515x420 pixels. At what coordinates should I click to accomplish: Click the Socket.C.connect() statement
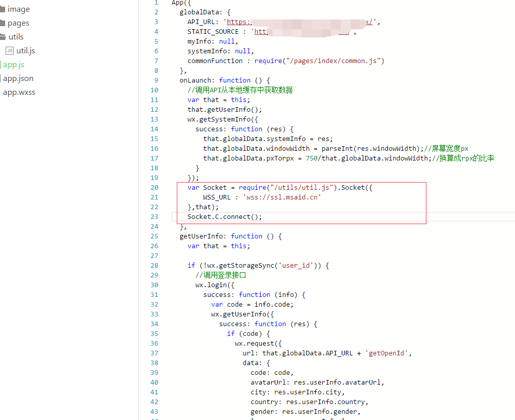tap(224, 217)
